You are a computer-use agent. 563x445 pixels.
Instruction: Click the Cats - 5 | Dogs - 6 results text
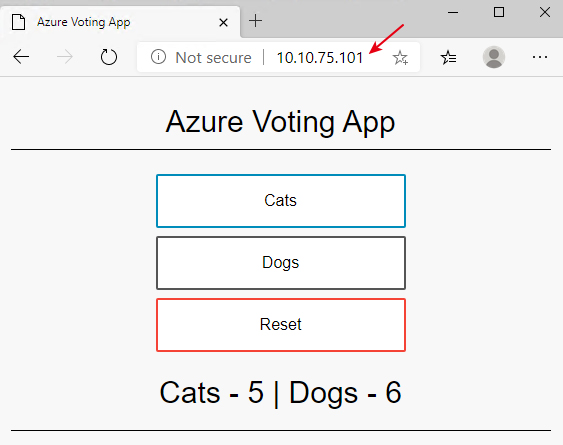click(280, 393)
